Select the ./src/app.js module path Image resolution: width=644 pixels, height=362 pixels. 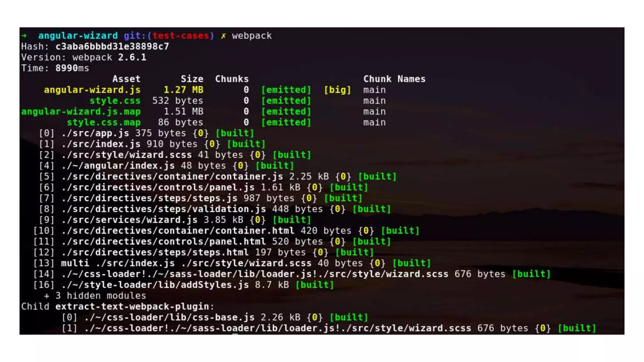point(95,133)
